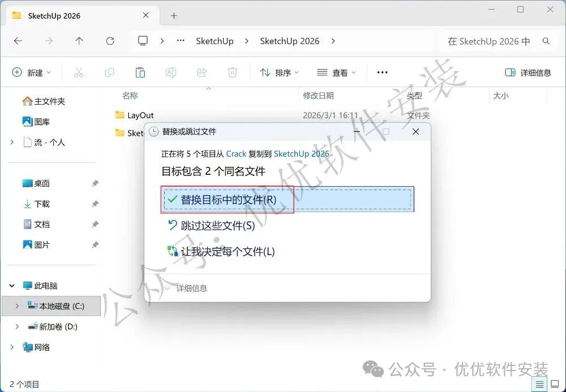
Task: Open 桌面 in quick access
Action: (x=36, y=183)
